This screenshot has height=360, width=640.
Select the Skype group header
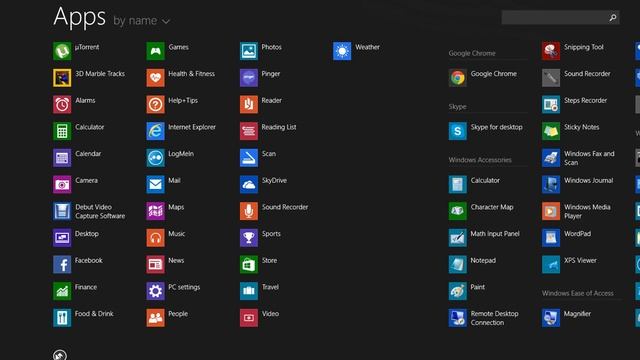457,107
